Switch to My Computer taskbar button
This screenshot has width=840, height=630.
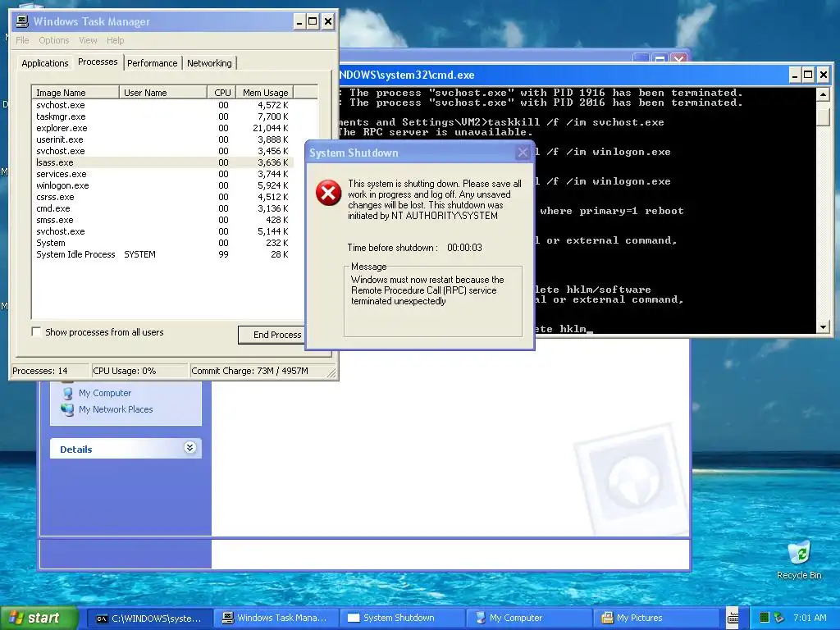[x=528, y=619]
